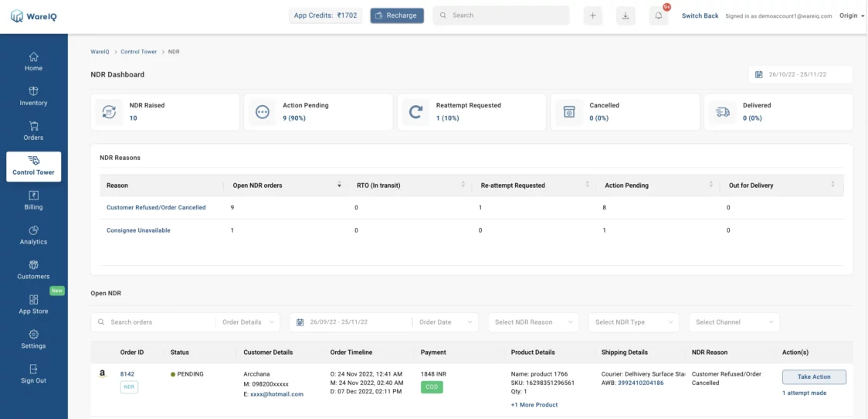The image size is (868, 419).
Task: Open Open NDR date range 26/09/22 - 25/11/22
Action: tap(351, 322)
